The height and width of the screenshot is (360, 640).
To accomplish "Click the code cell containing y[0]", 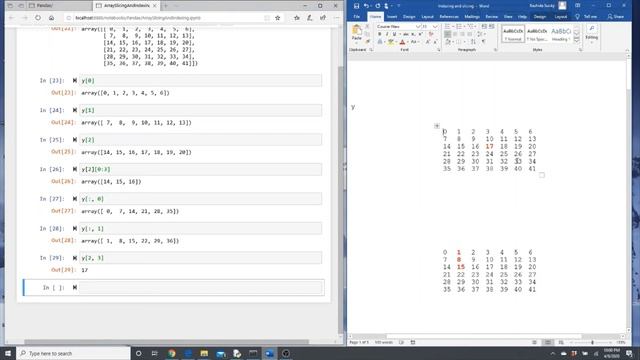I will point(200,80).
